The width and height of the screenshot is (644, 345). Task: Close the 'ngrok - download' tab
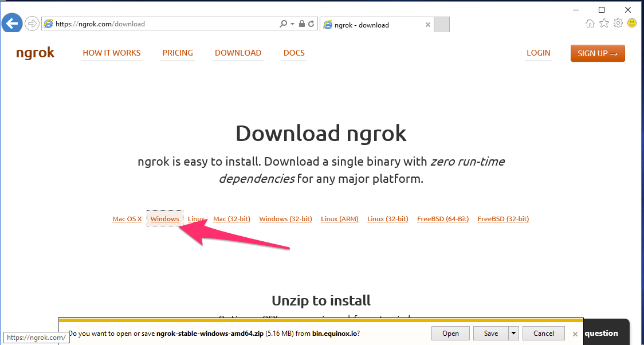[427, 25]
